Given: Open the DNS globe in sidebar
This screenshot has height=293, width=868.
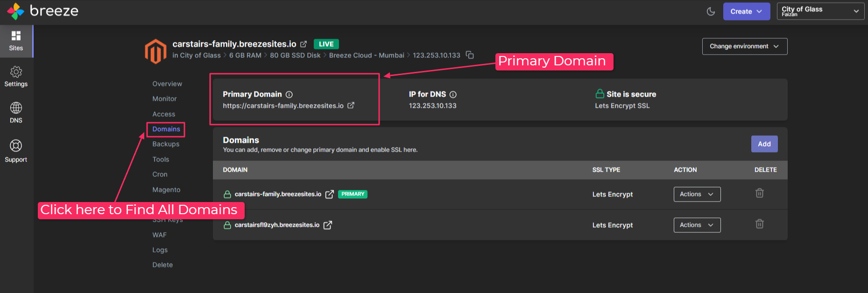Looking at the screenshot, I should point(16,113).
